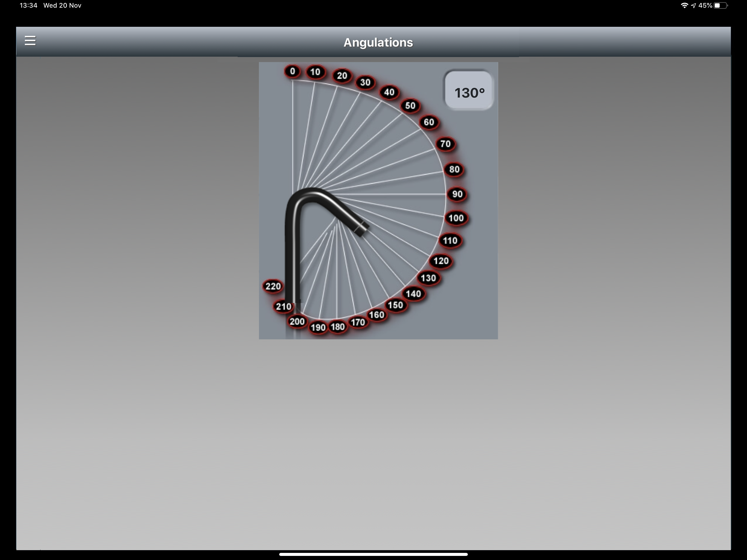The image size is (747, 560).
Task: Select the 210 degree angle marker
Action: coord(283,307)
